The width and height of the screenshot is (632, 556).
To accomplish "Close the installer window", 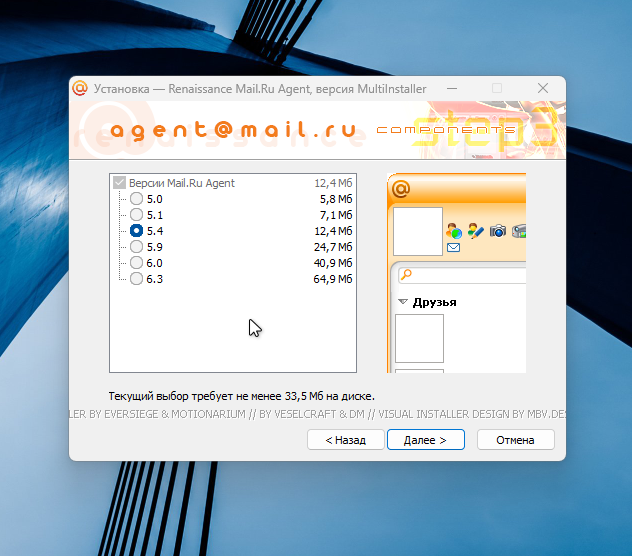I will click(543, 88).
